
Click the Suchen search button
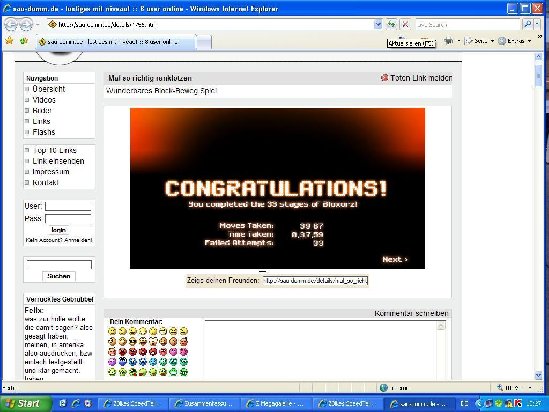click(59, 276)
